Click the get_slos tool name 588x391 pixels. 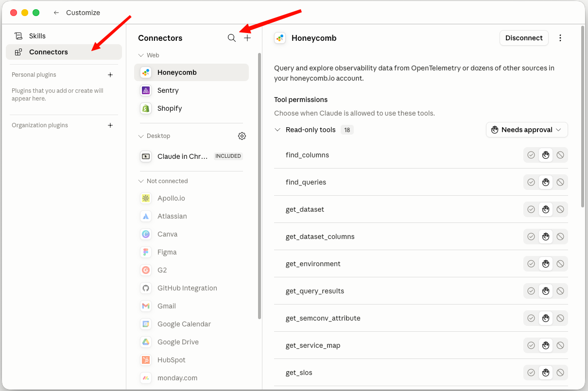click(299, 373)
